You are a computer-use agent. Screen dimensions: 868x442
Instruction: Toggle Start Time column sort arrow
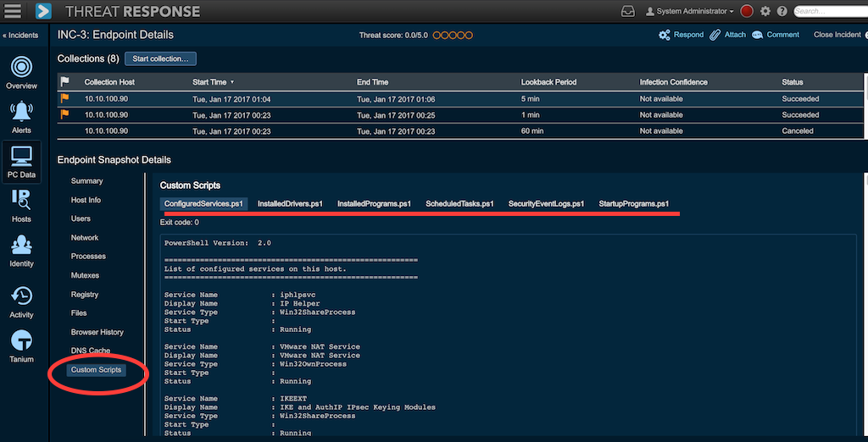(x=232, y=82)
